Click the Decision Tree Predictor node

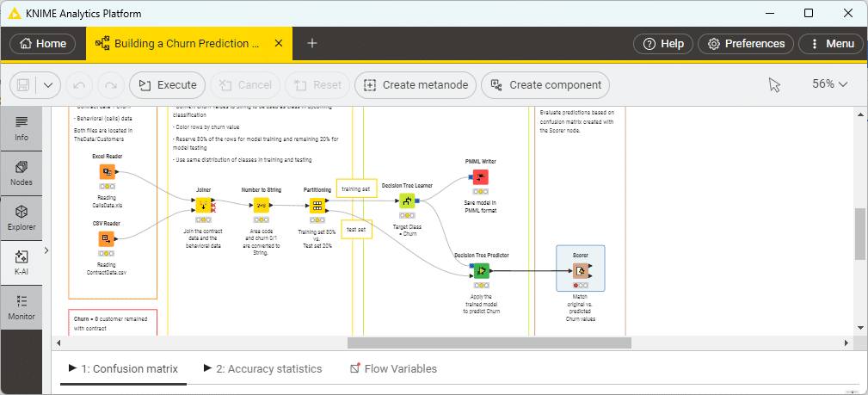[482, 271]
